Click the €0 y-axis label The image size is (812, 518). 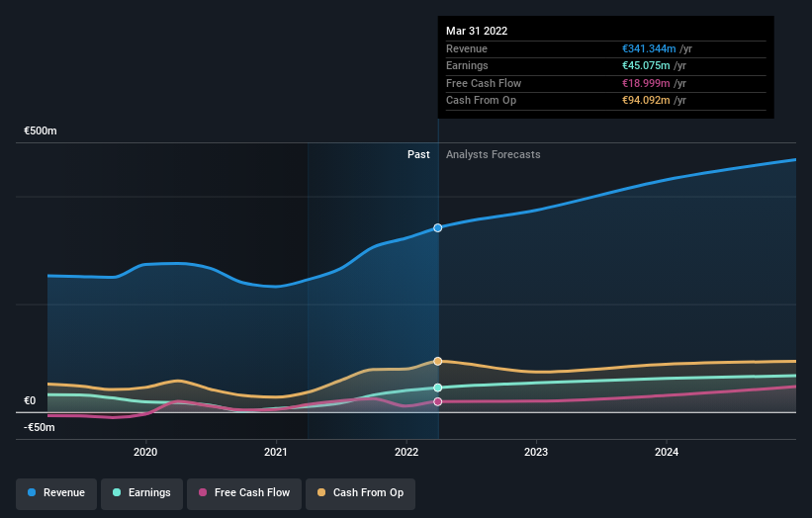point(30,400)
